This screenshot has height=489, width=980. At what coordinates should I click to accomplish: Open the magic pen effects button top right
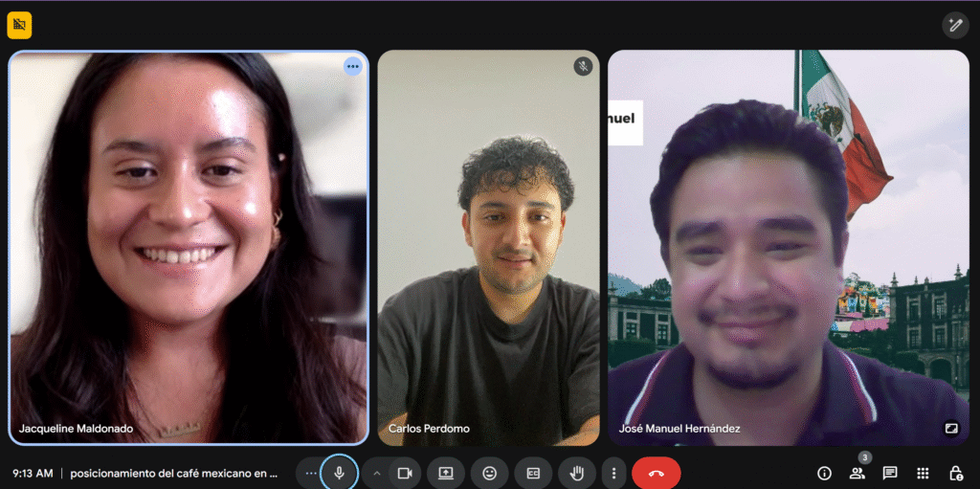[955, 25]
